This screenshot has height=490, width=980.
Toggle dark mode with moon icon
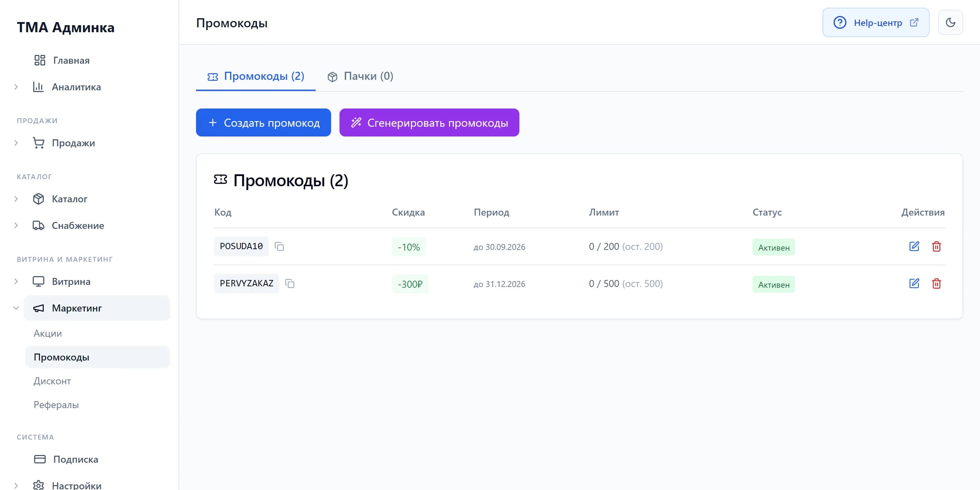(950, 22)
